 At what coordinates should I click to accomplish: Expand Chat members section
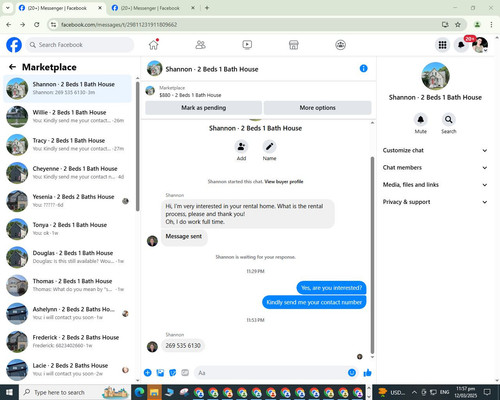pyautogui.click(x=435, y=167)
